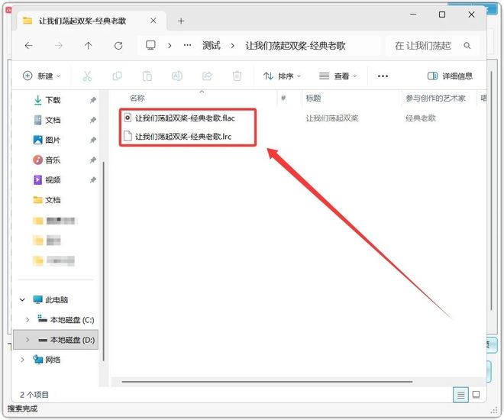Click breadcrumb 让我们荡起双桨-经典老歌 in address bar

(x=295, y=46)
